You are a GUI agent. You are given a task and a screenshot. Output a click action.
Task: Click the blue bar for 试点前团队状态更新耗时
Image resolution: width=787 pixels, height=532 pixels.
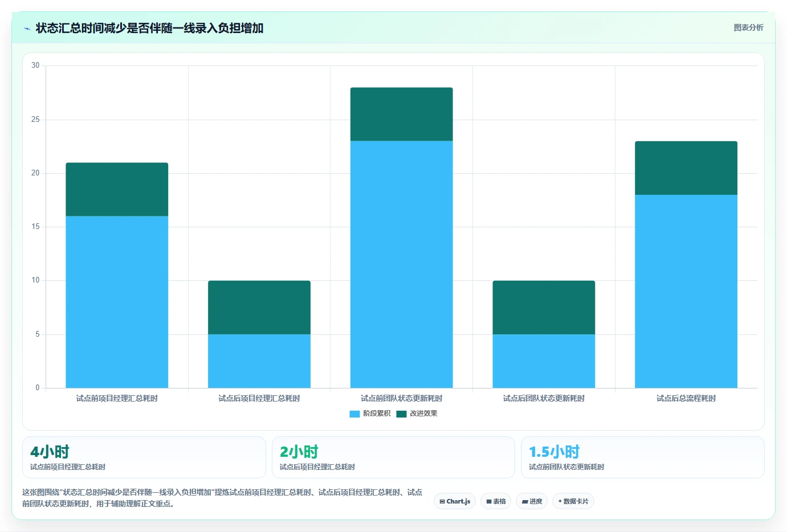click(402, 264)
